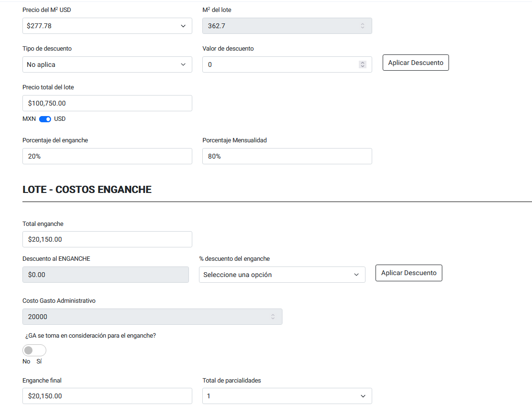Image resolution: width=532 pixels, height=405 pixels.
Task: Click the Costo Gasto Administrativo stepper arrows
Action: pos(272,317)
